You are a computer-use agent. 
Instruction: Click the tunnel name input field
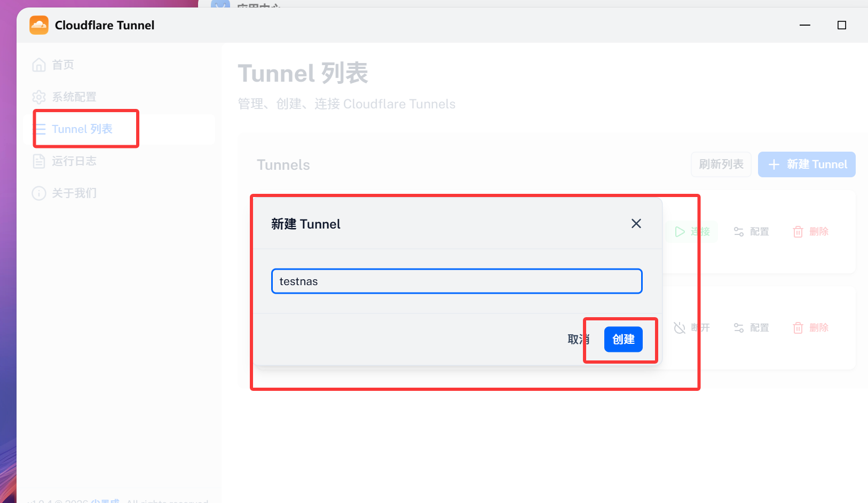pyautogui.click(x=456, y=281)
